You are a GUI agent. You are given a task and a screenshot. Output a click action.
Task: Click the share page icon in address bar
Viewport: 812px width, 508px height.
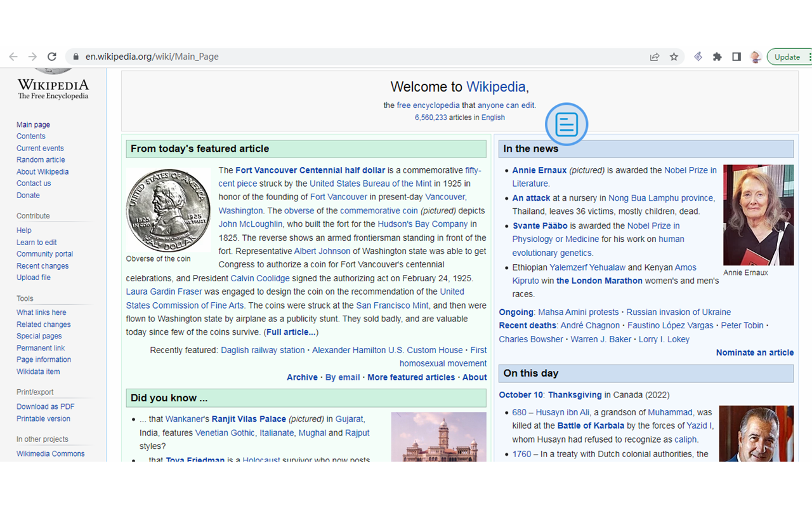tap(655, 57)
